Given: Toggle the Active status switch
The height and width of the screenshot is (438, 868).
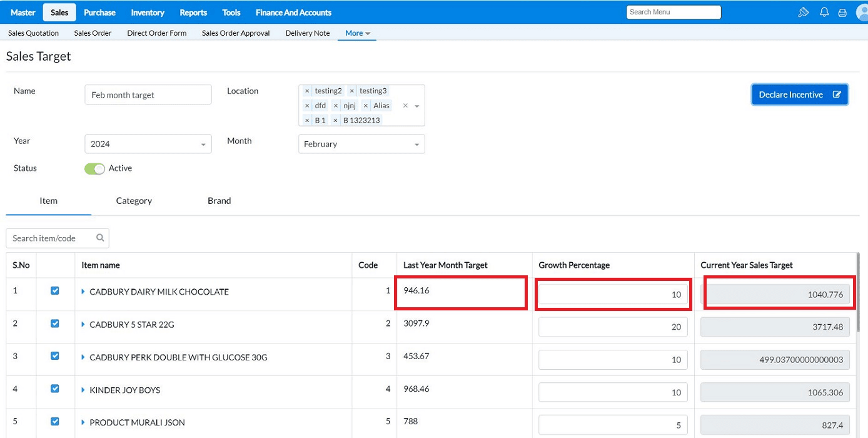Looking at the screenshot, I should 94,168.
